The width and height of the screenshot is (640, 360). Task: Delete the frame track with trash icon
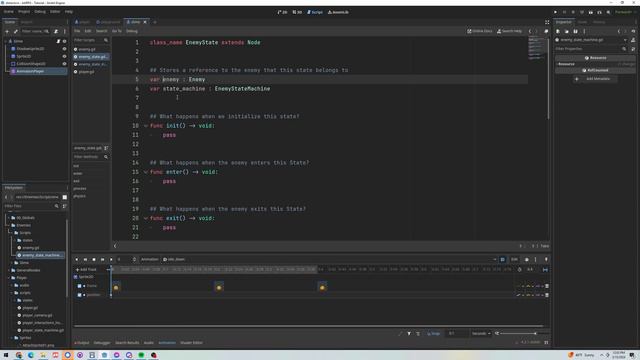[x=547, y=286]
